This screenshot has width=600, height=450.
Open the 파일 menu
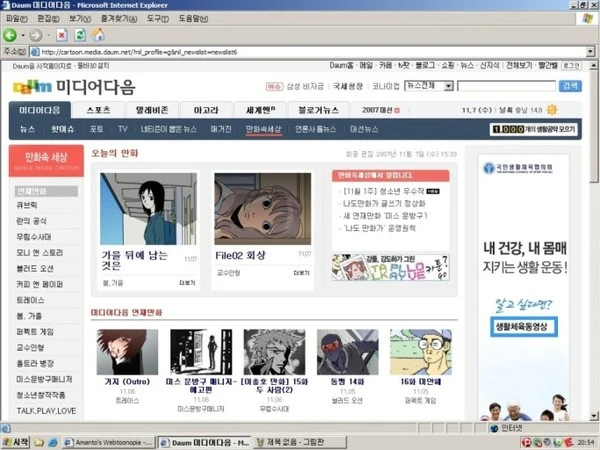point(16,18)
